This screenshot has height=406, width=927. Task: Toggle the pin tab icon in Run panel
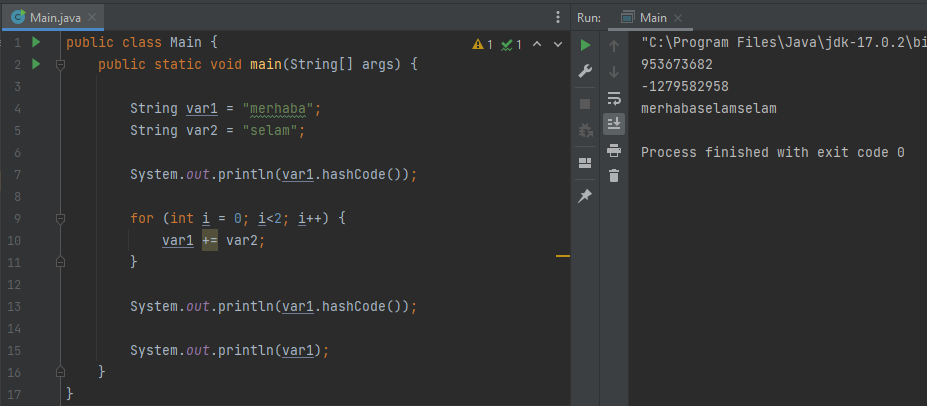(586, 196)
